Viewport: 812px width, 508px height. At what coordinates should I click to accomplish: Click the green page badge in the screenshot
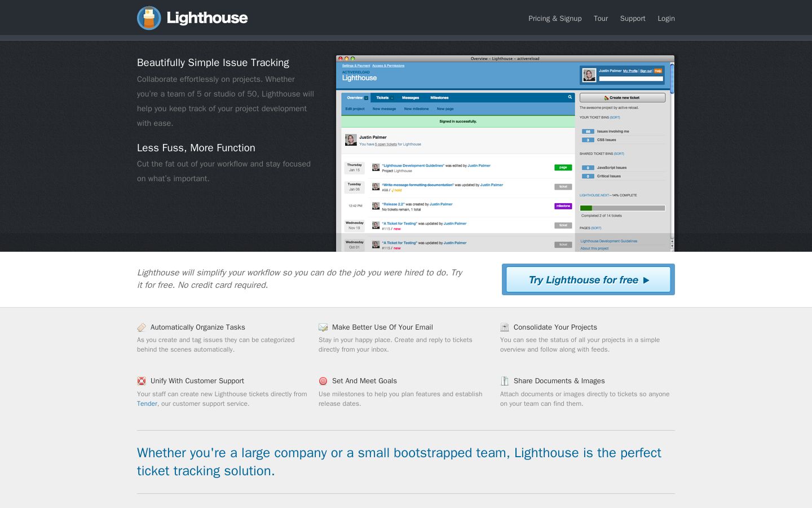(x=563, y=168)
